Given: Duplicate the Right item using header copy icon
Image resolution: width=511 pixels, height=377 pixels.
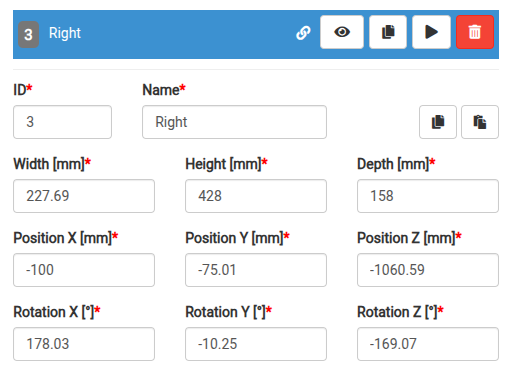Looking at the screenshot, I should (388, 32).
